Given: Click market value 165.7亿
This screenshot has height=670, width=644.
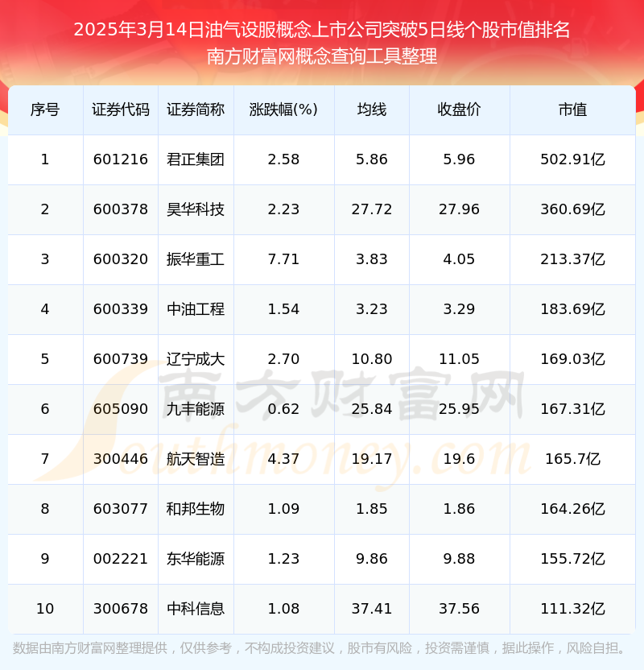Looking at the screenshot, I should pos(572,459).
